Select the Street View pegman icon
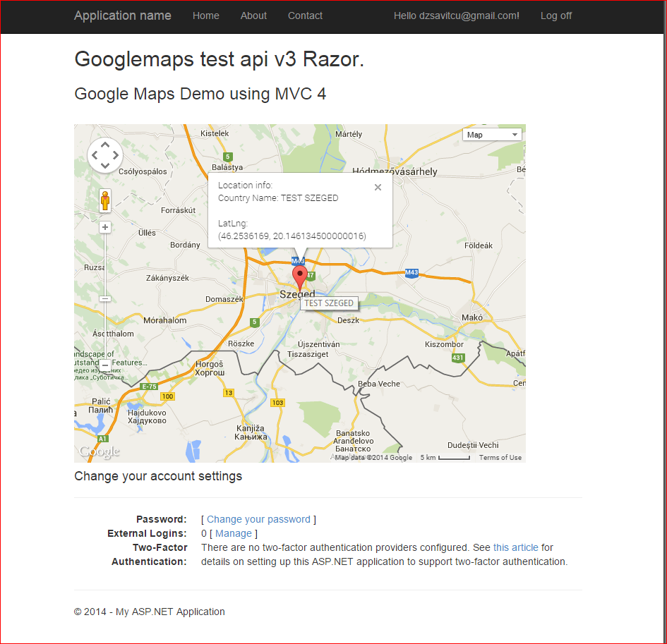This screenshot has width=667, height=644. [105, 200]
